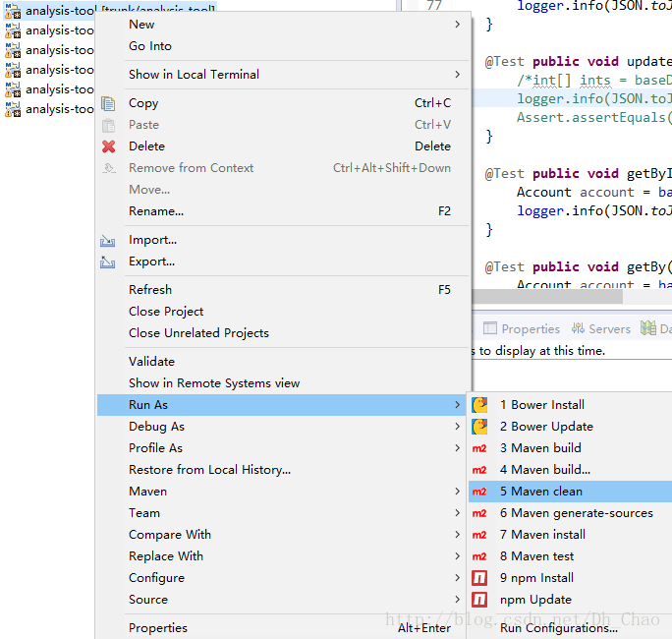Expand the Configure submenu arrow
This screenshot has width=672, height=639.
pyautogui.click(x=457, y=578)
